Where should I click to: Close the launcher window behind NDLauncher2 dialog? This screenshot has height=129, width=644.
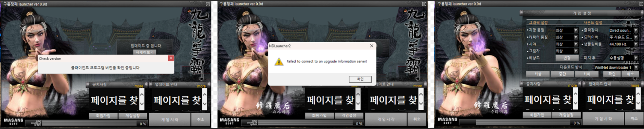[424, 4]
